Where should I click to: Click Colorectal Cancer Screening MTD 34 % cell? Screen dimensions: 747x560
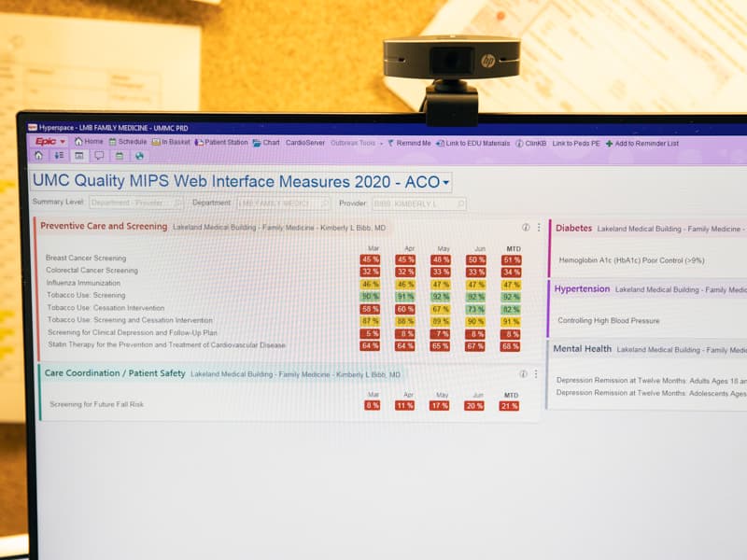(x=511, y=273)
